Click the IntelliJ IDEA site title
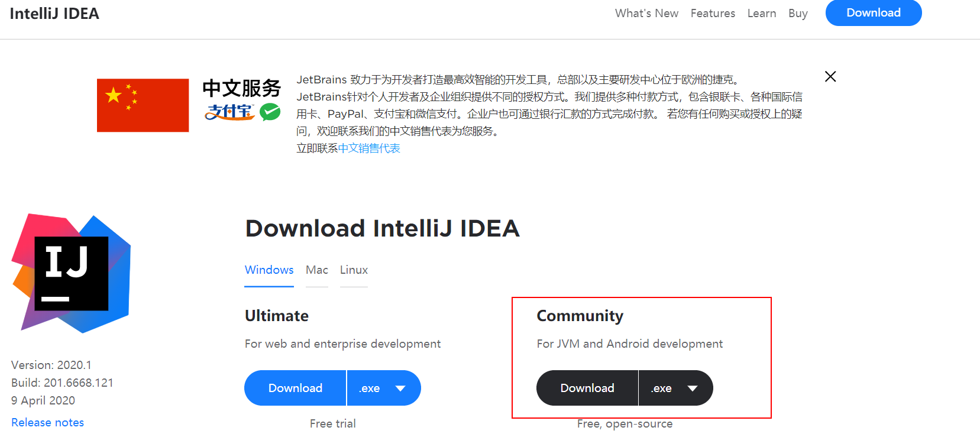Image resolution: width=980 pixels, height=437 pixels. (x=54, y=14)
